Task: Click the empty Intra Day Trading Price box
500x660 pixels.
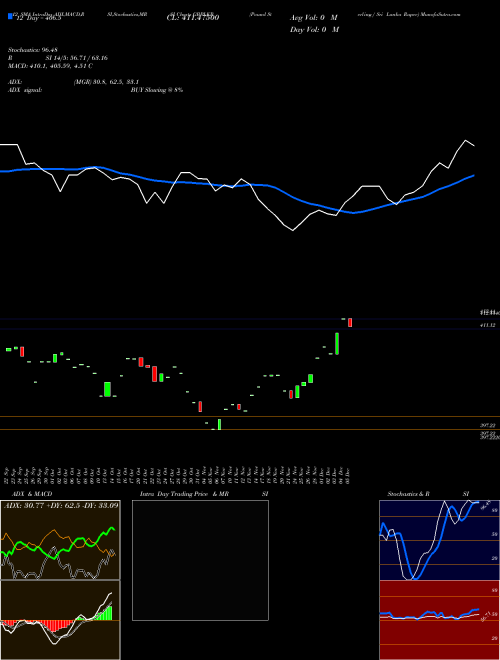Action: [x=200, y=560]
